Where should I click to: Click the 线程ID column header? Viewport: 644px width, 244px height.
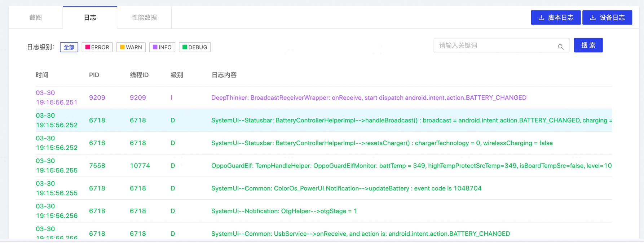point(139,75)
